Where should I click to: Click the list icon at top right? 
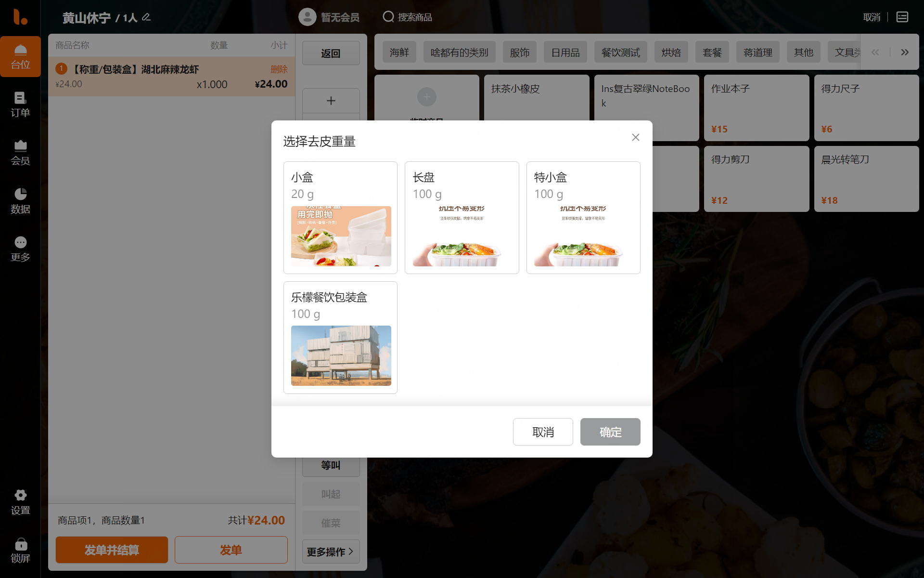click(902, 17)
